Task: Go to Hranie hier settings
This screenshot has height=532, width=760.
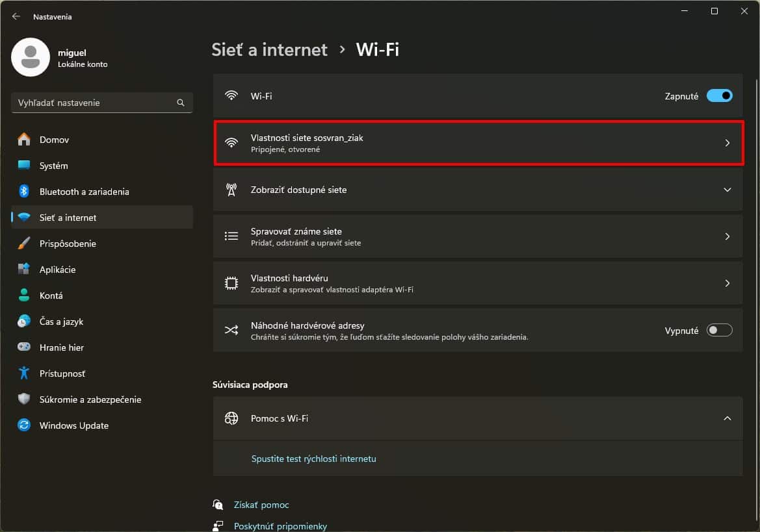Action: (x=102, y=348)
